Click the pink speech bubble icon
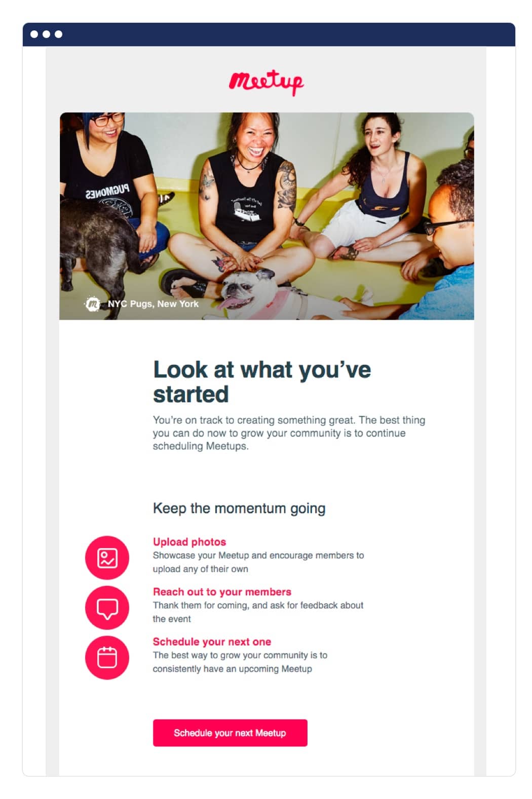 pos(107,607)
